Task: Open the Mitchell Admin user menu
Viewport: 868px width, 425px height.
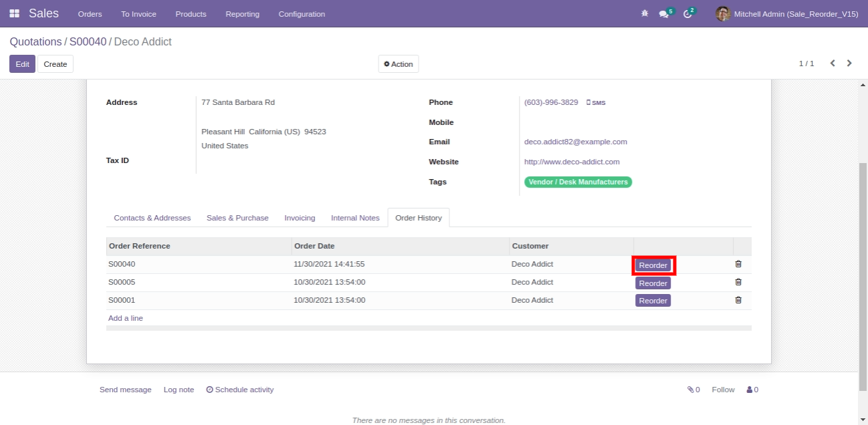Action: coord(787,14)
